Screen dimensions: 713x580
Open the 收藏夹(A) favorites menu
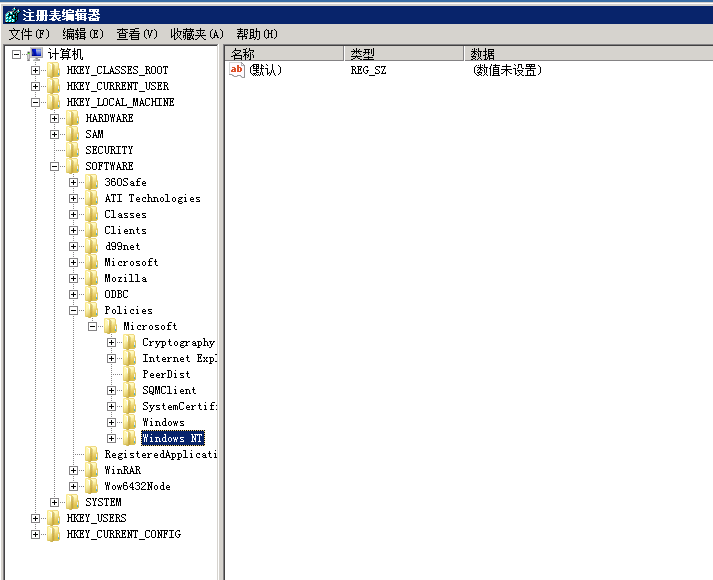196,34
